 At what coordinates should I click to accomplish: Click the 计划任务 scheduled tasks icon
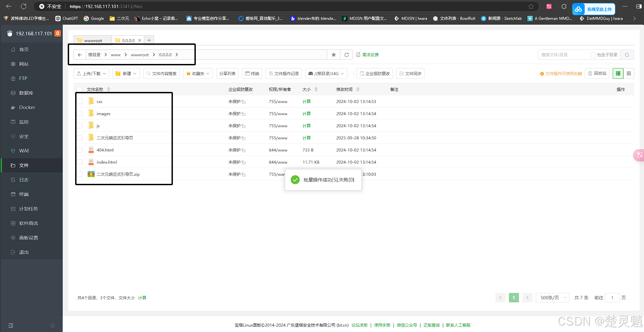[x=13, y=209]
